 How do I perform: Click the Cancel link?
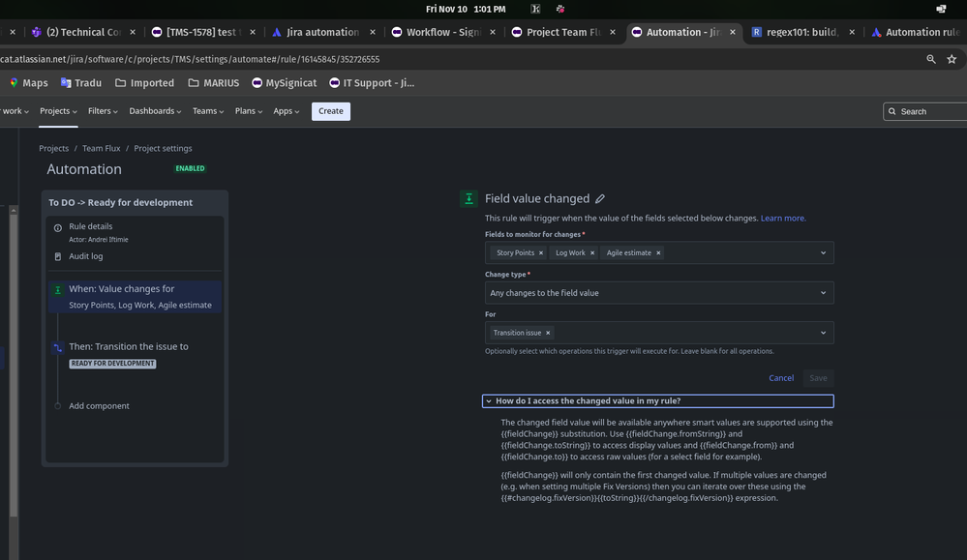tap(781, 377)
